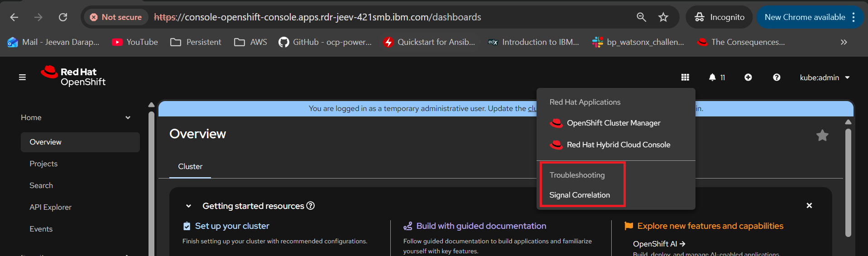Bookmark this page with the star icon
This screenshot has width=868, height=256.
pos(663,17)
